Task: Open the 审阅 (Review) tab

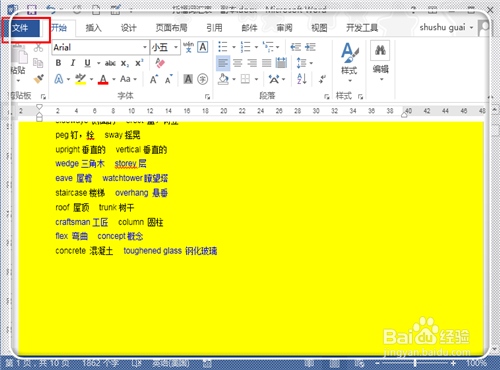Action: [x=284, y=28]
